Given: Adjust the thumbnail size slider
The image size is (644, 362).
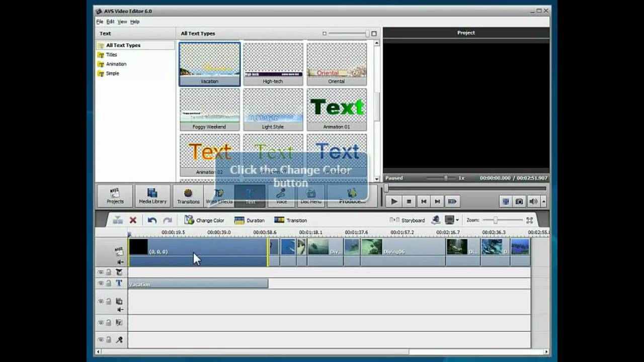Looking at the screenshot, I should coord(367,34).
